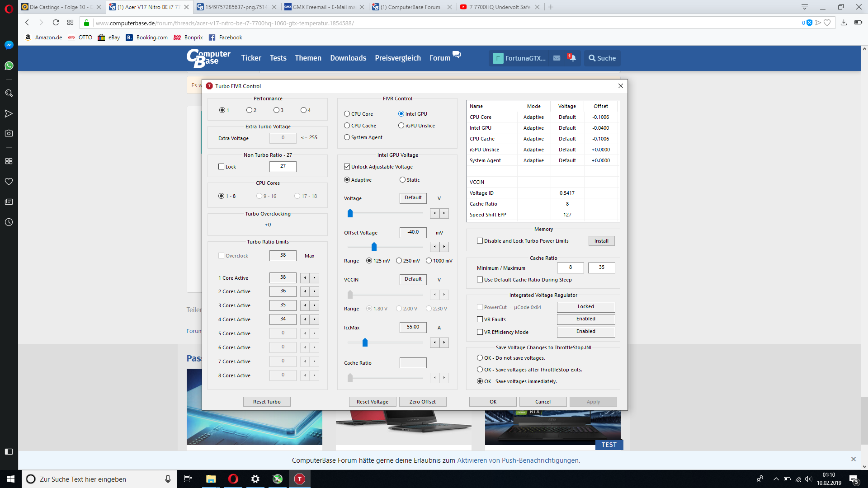868x488 pixels.
Task: Increase IccMax with right arrow
Action: pos(444,343)
